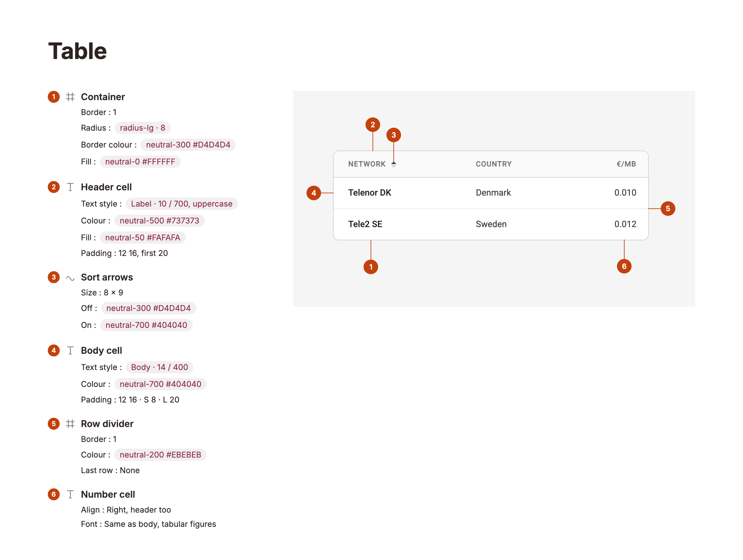Click the Off state neutral-300 #D4D4D4 chip
The image size is (743, 560).
pyautogui.click(x=149, y=309)
